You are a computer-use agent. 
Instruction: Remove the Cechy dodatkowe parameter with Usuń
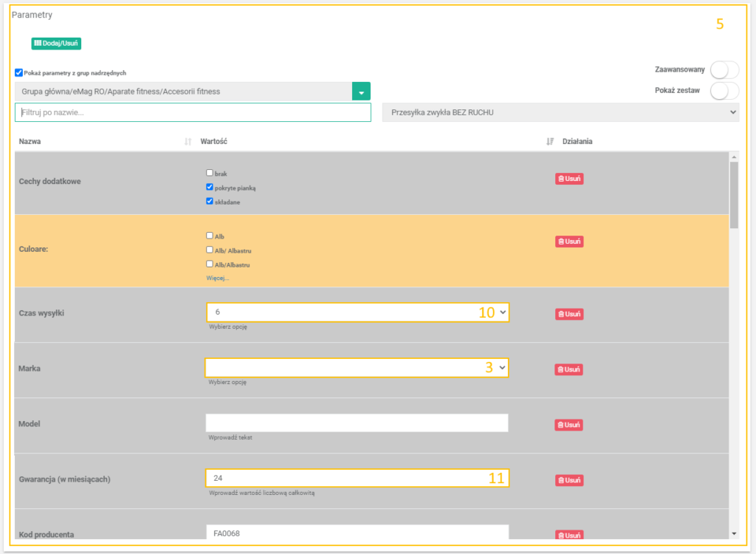569,179
